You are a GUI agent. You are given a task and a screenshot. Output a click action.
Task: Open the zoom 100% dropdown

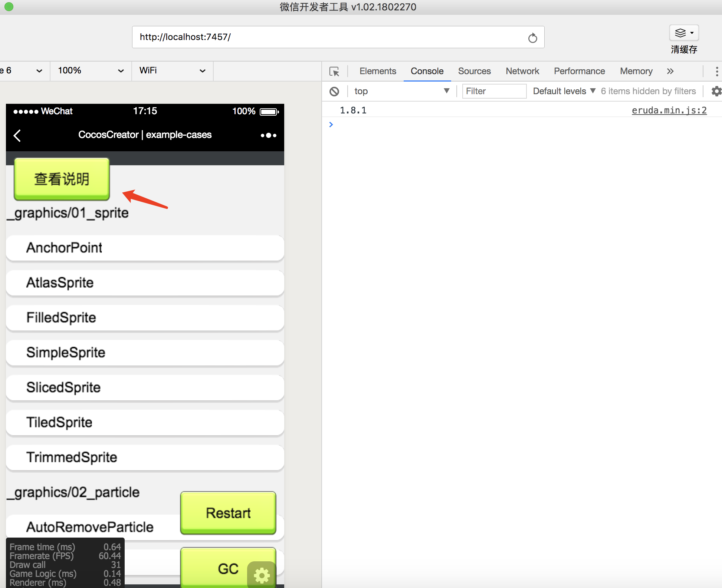point(91,70)
